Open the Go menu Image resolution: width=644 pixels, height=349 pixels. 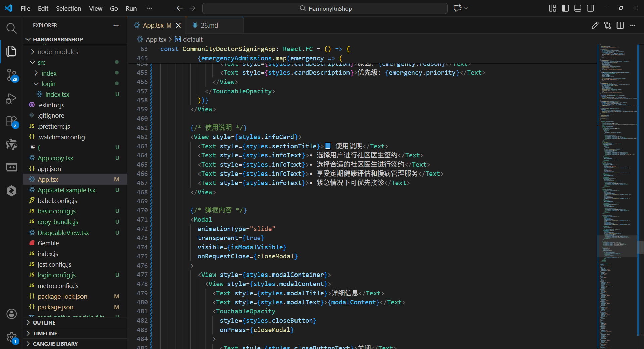114,8
